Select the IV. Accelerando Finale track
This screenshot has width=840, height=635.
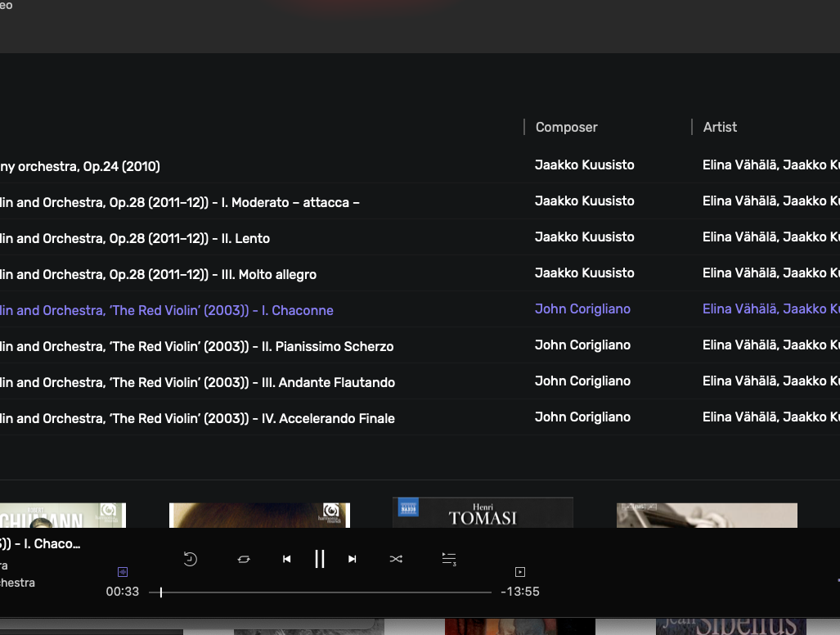[x=196, y=418]
